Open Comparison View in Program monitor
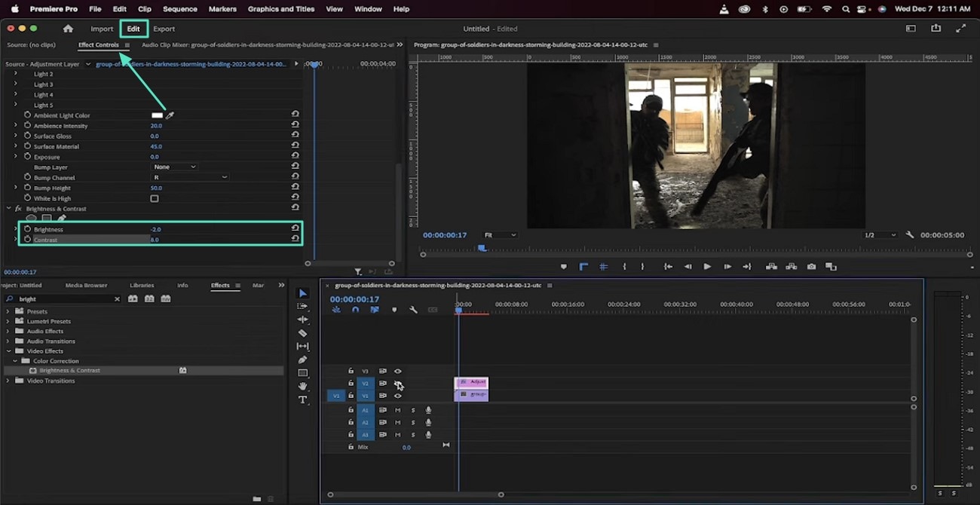Image resolution: width=980 pixels, height=505 pixels. tap(831, 266)
